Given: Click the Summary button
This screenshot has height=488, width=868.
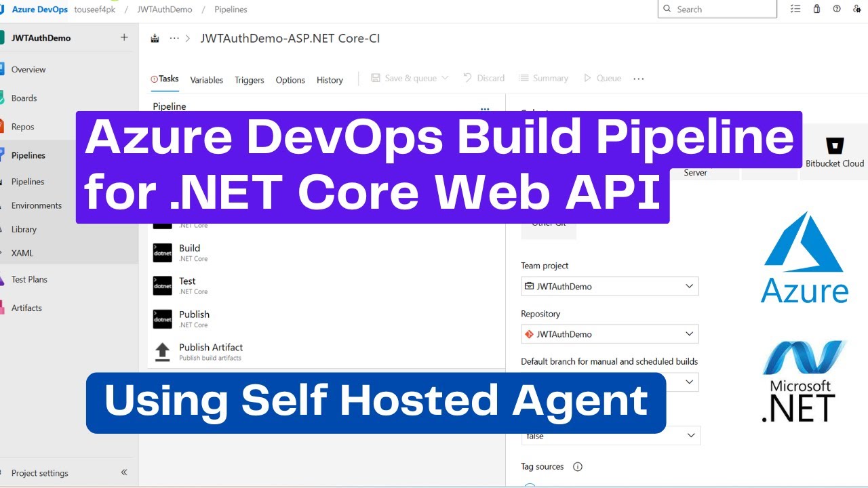Looking at the screenshot, I should [544, 79].
